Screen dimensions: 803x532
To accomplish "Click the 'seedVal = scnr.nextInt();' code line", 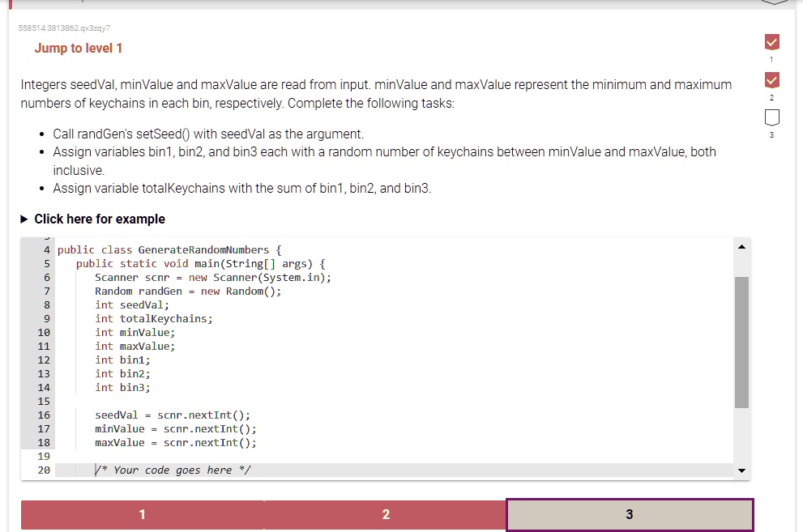I will tap(173, 415).
